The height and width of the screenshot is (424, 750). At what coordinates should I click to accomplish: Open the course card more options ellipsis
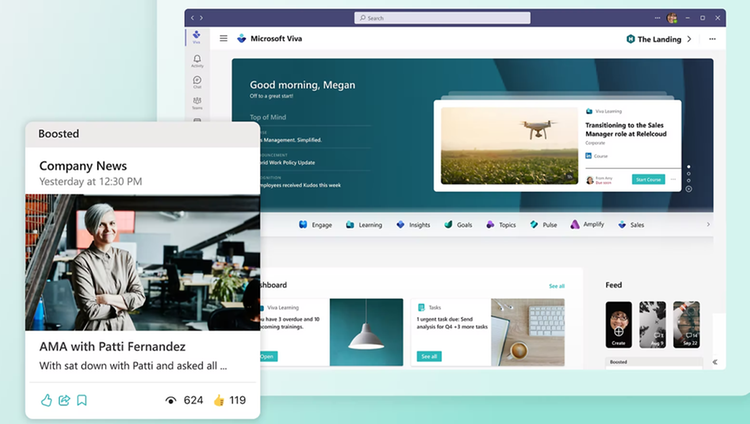tap(673, 179)
